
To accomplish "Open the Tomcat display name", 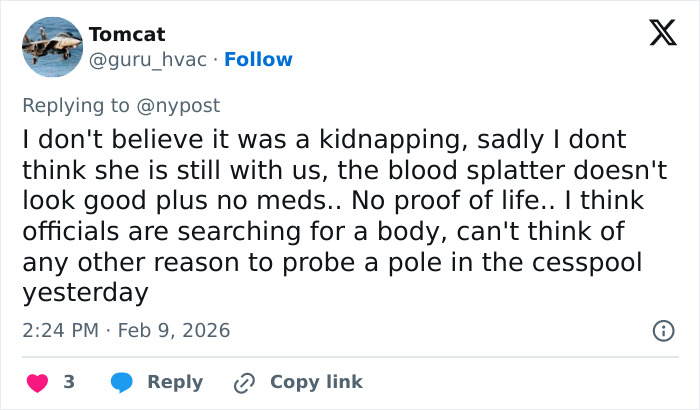I will tap(127, 34).
